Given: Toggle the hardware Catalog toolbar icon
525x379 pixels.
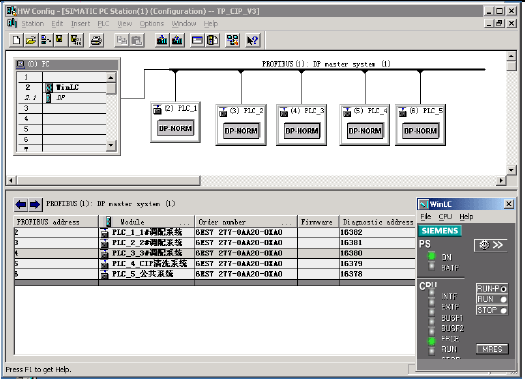Looking at the screenshot, I should coord(212,41).
